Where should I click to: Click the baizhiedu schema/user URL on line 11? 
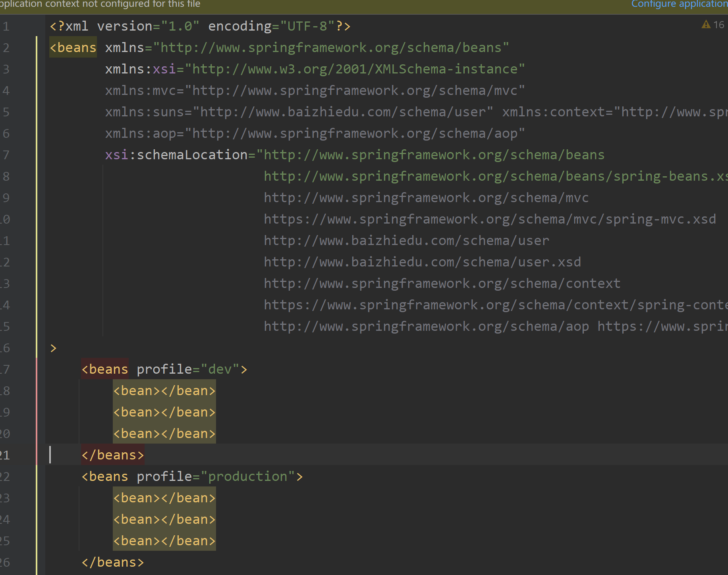[x=407, y=241]
